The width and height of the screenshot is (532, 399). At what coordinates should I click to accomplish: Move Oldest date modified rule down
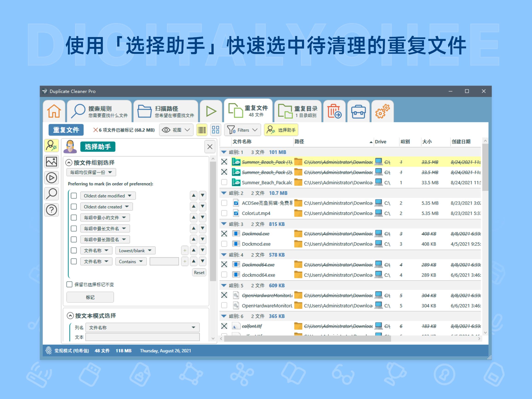pyautogui.click(x=202, y=195)
